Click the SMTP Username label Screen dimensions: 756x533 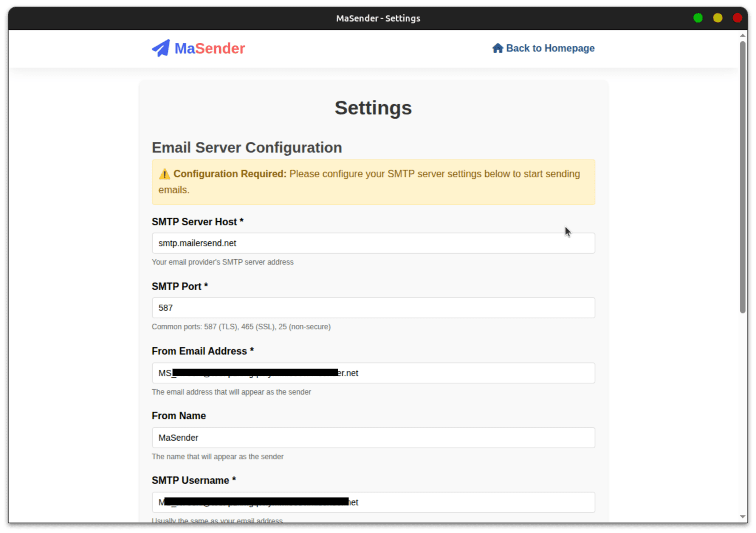point(194,480)
